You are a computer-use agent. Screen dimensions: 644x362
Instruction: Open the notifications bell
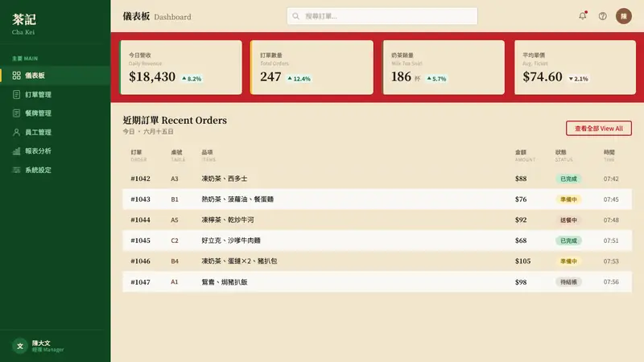coord(582,16)
